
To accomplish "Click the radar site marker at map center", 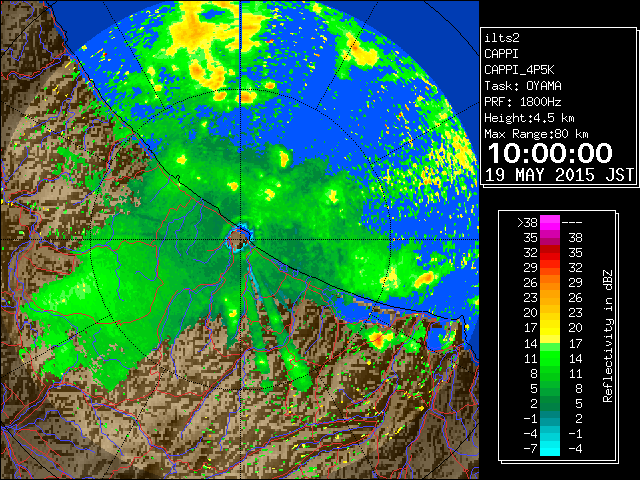I will pyautogui.click(x=240, y=240).
